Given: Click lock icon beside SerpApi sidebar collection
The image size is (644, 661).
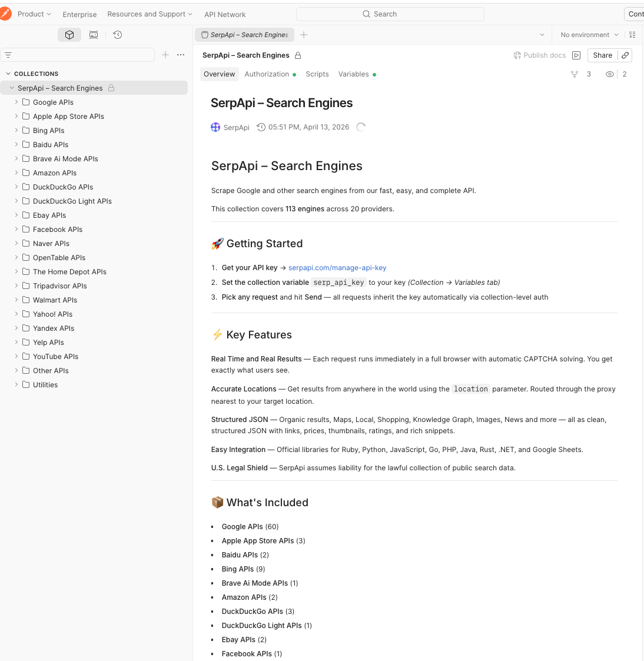Looking at the screenshot, I should pyautogui.click(x=111, y=88).
